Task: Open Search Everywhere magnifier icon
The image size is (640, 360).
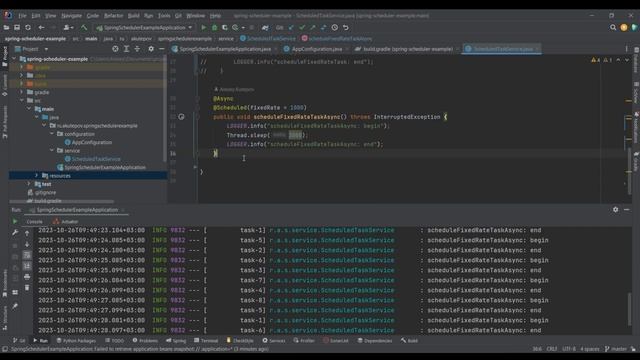Action: tap(613, 27)
